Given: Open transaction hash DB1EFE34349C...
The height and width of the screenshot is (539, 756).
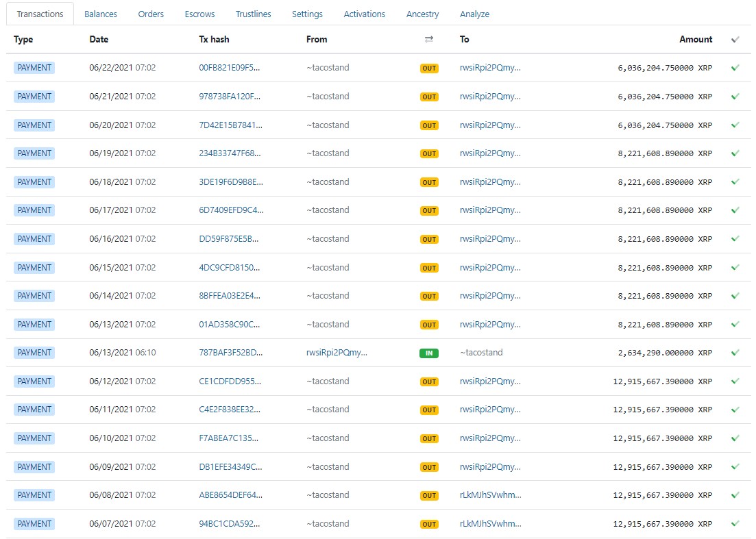Looking at the screenshot, I should tap(230, 467).
